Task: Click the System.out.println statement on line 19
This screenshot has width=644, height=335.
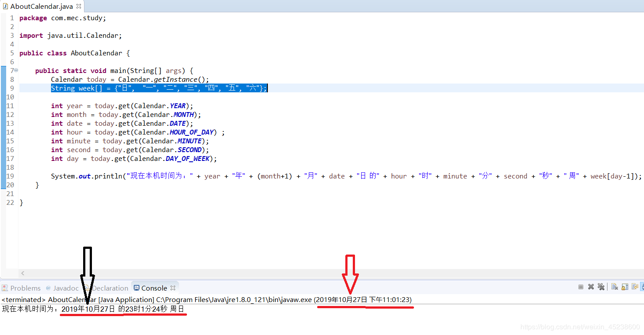Action: click(x=346, y=176)
